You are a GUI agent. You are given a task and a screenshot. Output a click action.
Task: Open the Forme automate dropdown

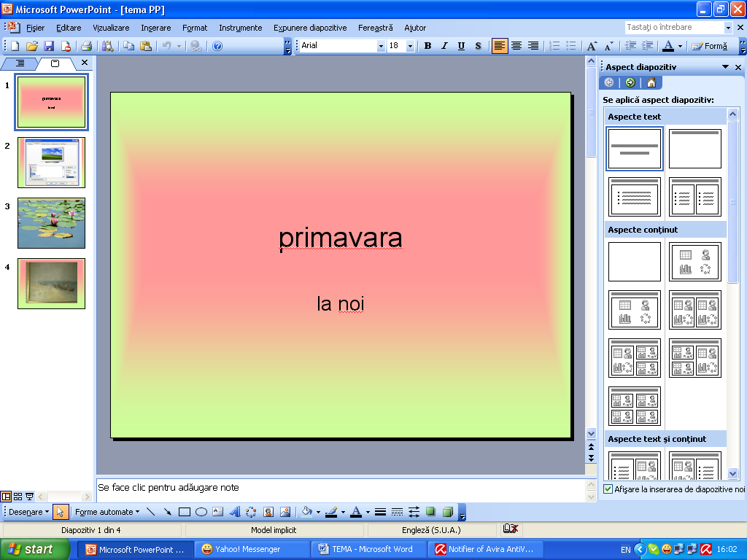point(107,512)
